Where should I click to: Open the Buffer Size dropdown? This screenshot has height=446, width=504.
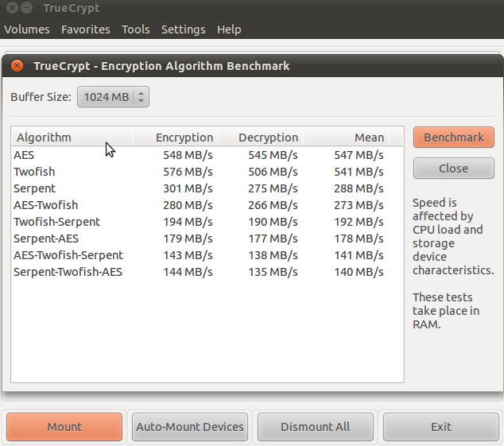pos(113,97)
